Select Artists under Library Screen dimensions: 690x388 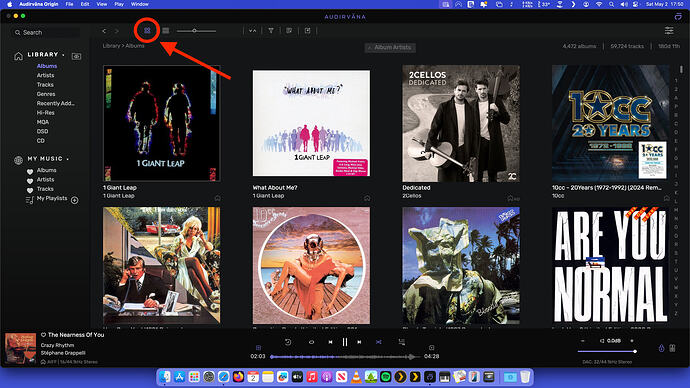45,75
